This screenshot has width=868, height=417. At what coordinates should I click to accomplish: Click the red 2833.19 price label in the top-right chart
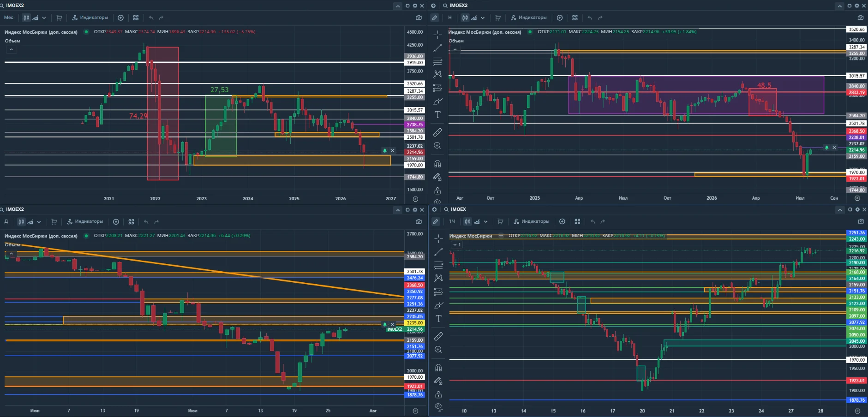(x=856, y=92)
